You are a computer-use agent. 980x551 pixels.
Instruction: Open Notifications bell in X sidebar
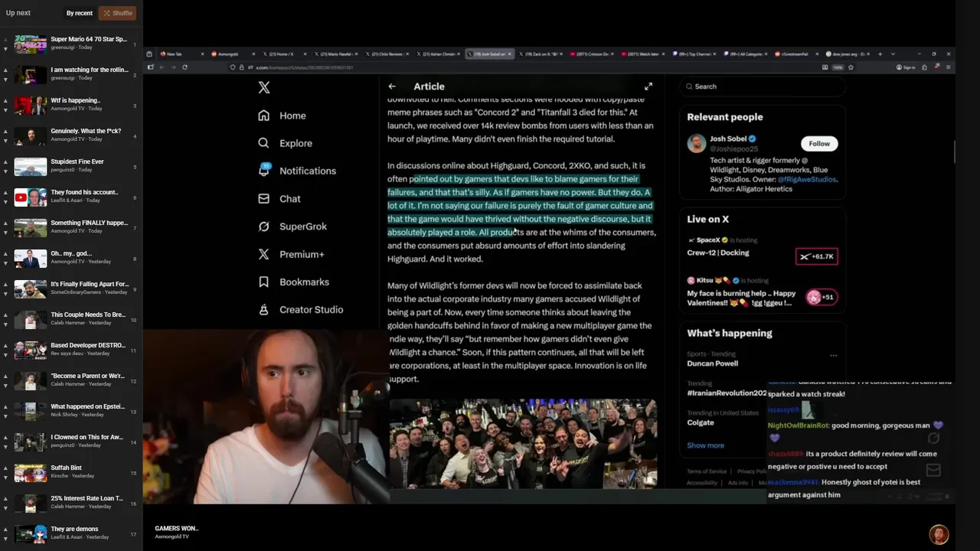pos(297,171)
